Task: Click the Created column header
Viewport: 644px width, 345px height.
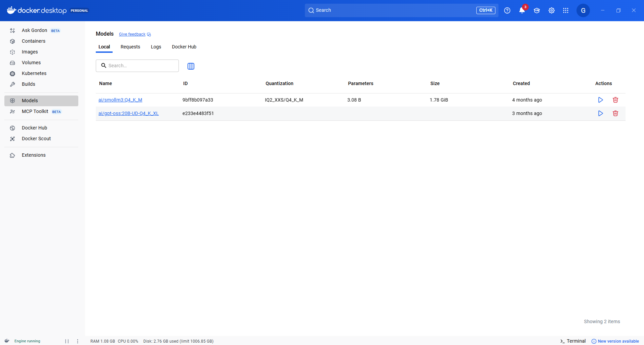Action: tap(521, 83)
